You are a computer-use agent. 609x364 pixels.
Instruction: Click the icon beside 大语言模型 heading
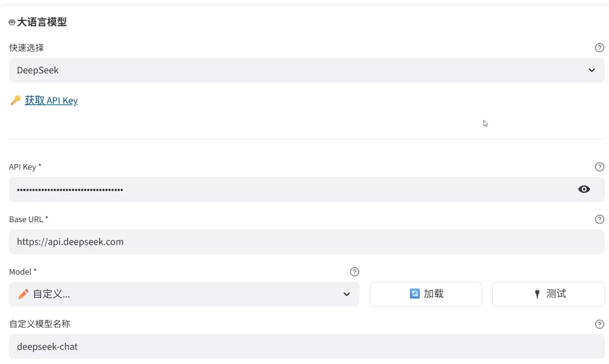point(12,22)
